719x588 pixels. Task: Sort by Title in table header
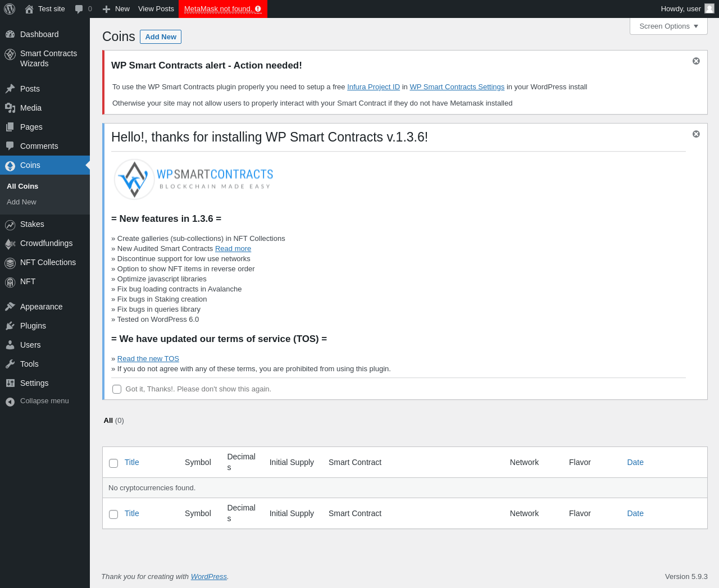[x=132, y=462]
